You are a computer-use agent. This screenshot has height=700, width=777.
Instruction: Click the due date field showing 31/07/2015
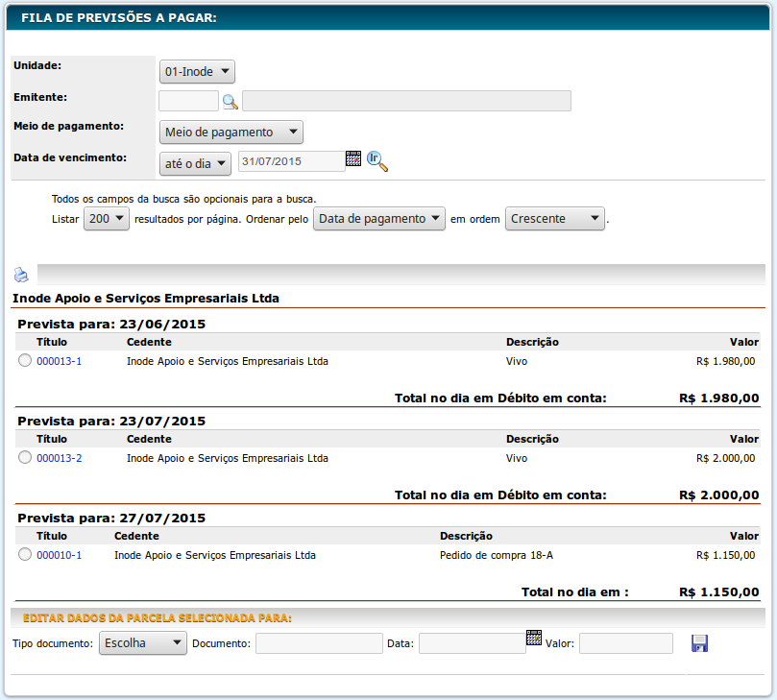pyautogui.click(x=290, y=161)
